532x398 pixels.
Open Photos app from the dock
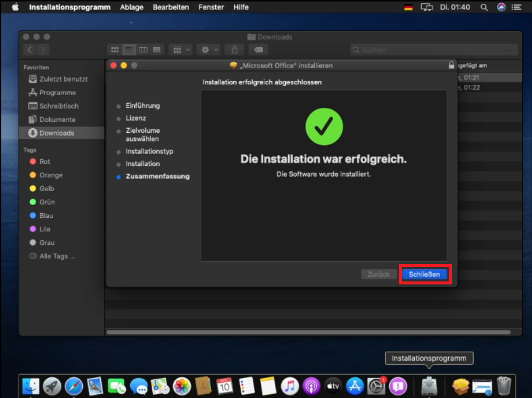pyautogui.click(x=182, y=386)
